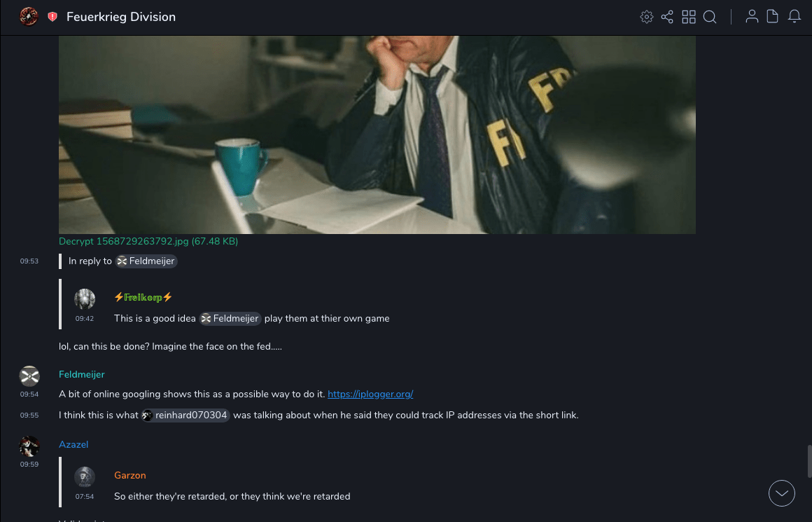The width and height of the screenshot is (812, 522).
Task: Click the timeline scrollbar thumb
Action: point(809,461)
